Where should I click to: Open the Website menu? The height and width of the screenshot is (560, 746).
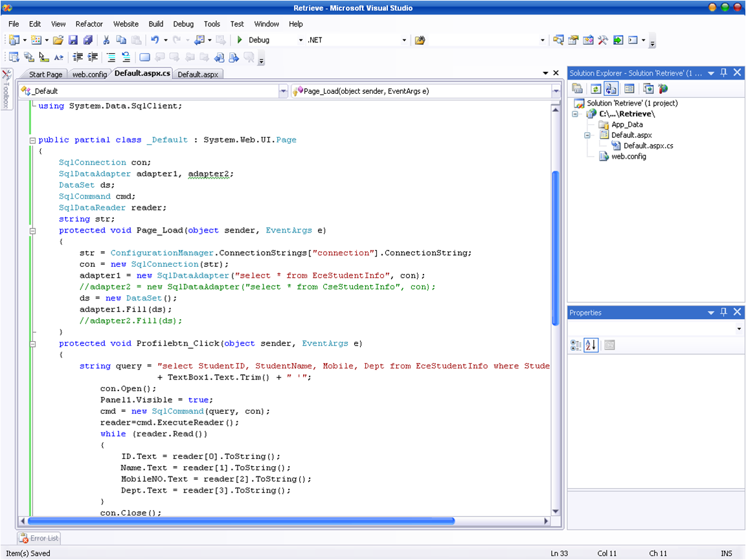(x=126, y=24)
